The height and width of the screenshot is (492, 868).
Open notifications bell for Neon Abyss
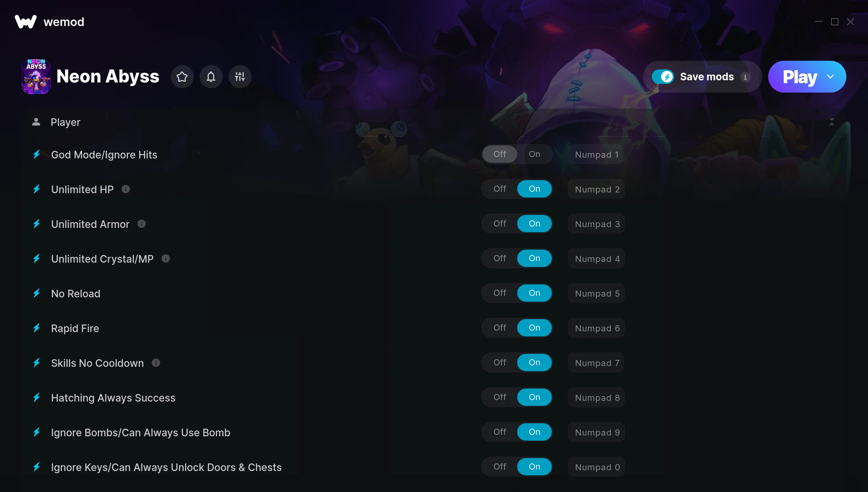pyautogui.click(x=211, y=77)
